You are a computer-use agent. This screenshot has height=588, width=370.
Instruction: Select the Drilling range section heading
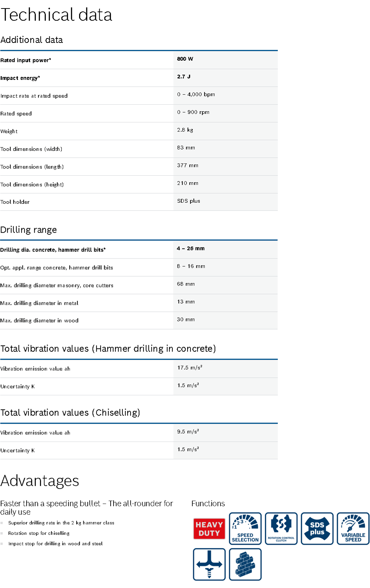click(28, 230)
